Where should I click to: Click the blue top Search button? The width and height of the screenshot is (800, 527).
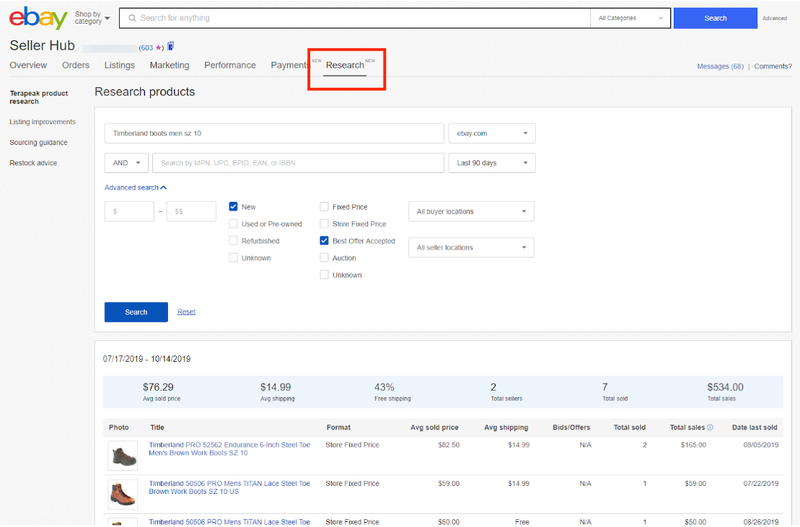(x=715, y=18)
